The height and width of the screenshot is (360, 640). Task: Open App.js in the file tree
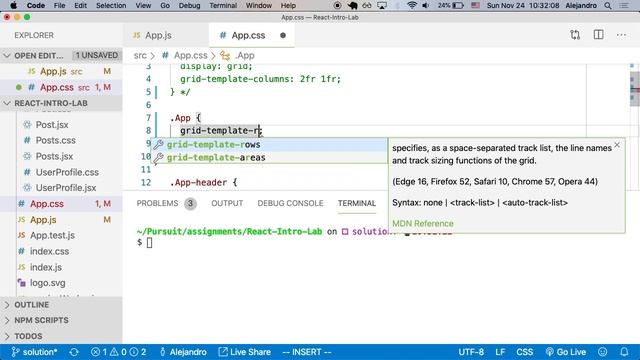tap(43, 220)
